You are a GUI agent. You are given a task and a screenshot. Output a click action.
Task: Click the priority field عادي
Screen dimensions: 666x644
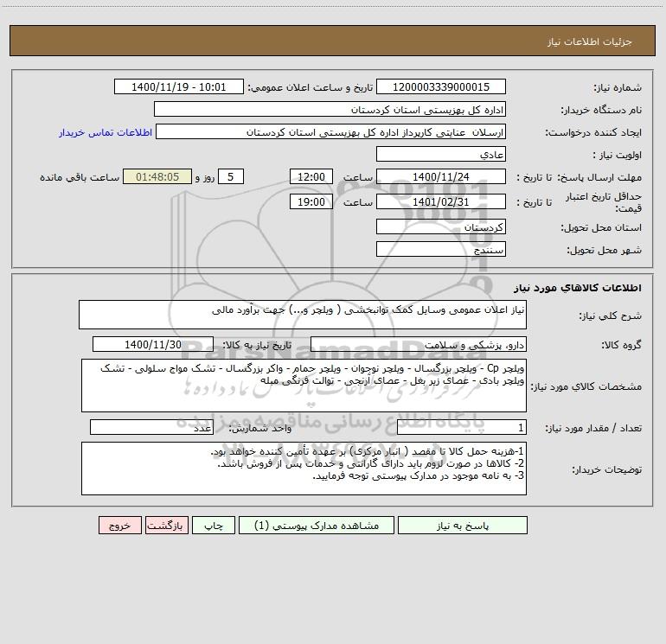coord(441,154)
